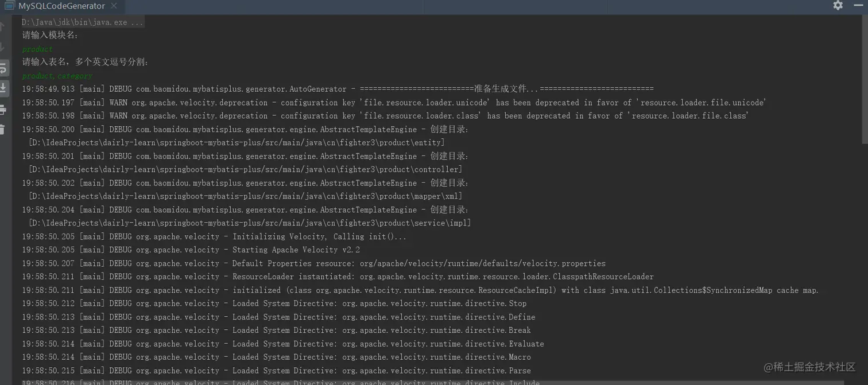Click the 19:58:50.200 AbstractTemplateEngine log line

pyautogui.click(x=245, y=129)
